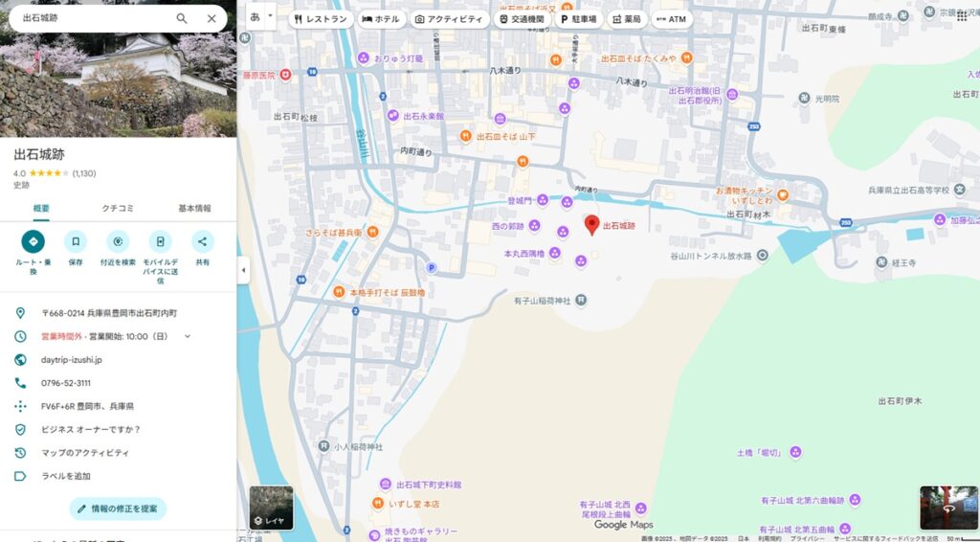This screenshot has height=542, width=980.
Task: Clear the search with the X icon
Action: (212, 18)
